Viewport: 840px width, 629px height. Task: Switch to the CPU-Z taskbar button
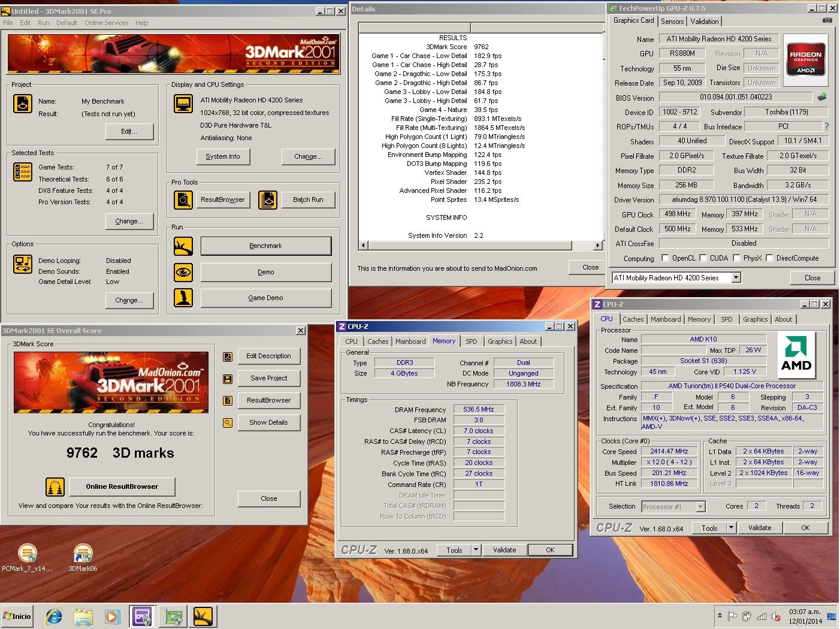click(x=143, y=616)
